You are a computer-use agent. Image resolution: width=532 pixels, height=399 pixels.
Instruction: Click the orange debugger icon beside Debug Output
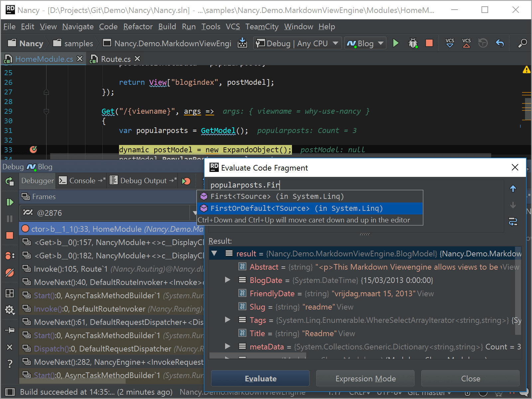point(186,181)
